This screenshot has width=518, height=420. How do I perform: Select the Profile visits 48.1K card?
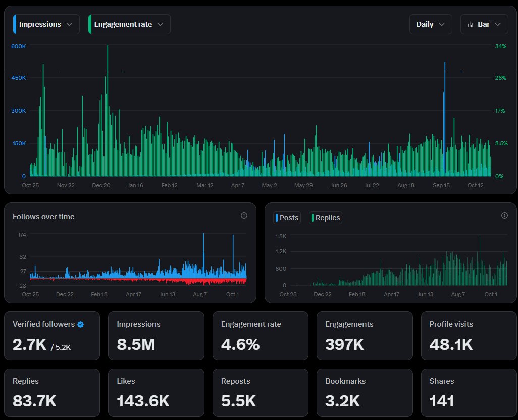pos(469,336)
